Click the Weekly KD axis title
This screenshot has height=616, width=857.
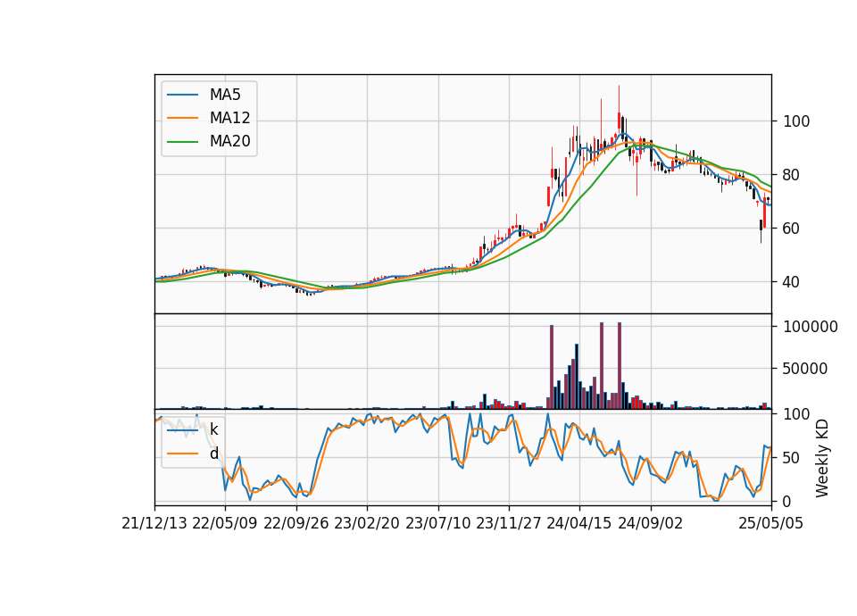[822, 458]
